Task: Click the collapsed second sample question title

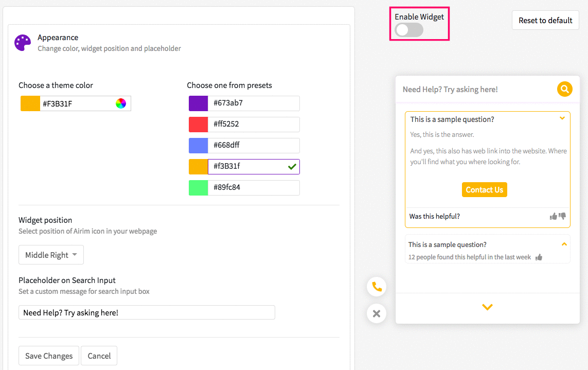Action: pos(448,244)
